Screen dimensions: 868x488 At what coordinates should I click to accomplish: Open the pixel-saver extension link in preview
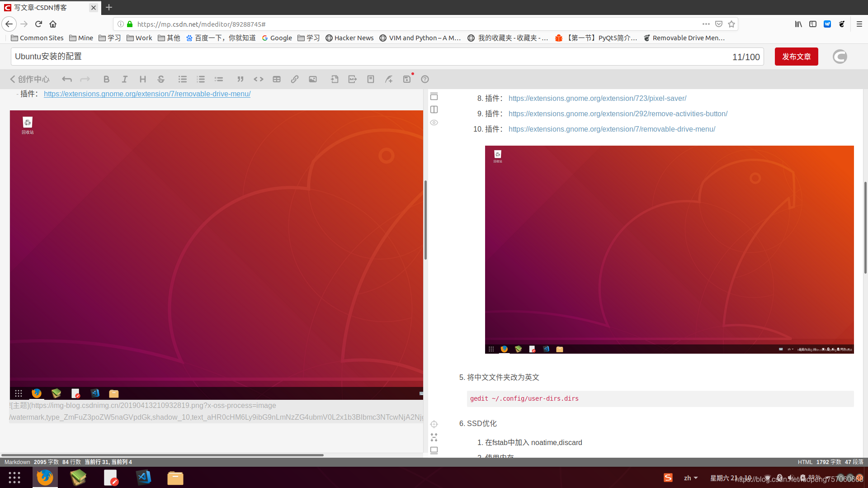pos(597,98)
